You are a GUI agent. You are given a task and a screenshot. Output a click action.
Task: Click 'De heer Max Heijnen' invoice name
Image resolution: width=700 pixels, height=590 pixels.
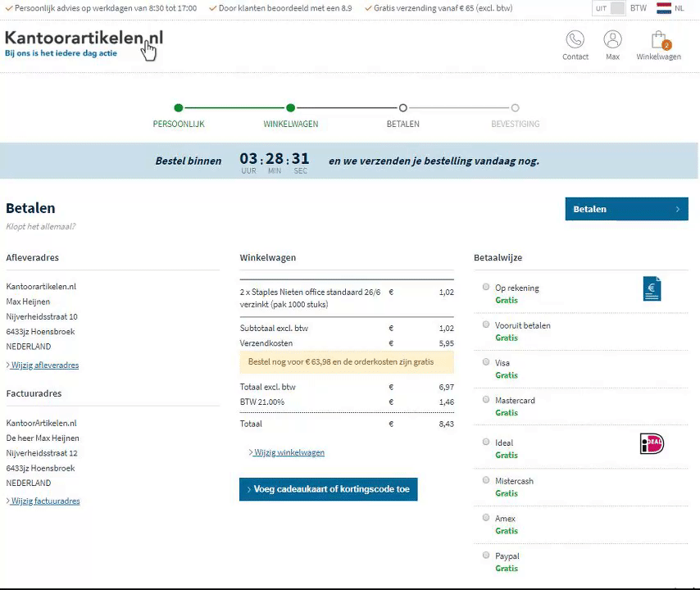[x=43, y=438]
